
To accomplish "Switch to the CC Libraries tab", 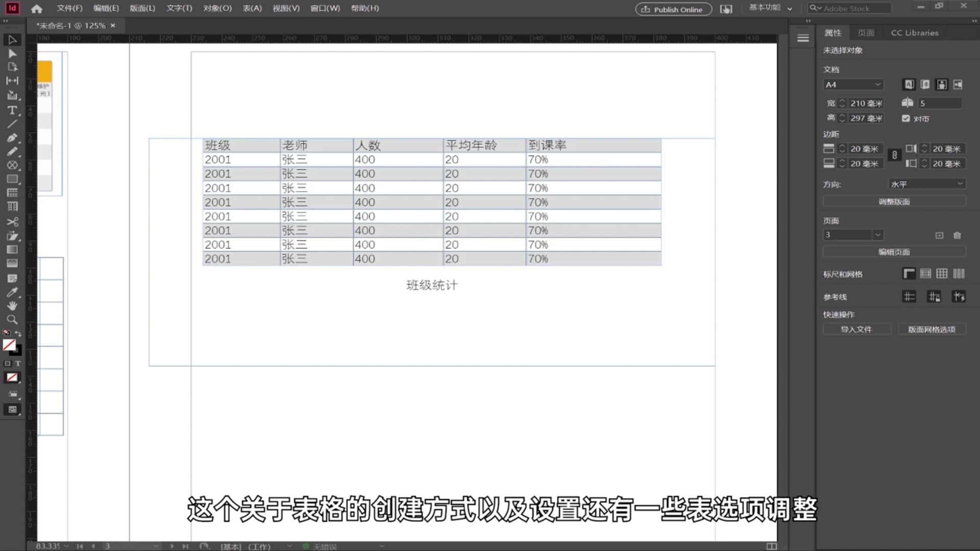I will 914,33.
